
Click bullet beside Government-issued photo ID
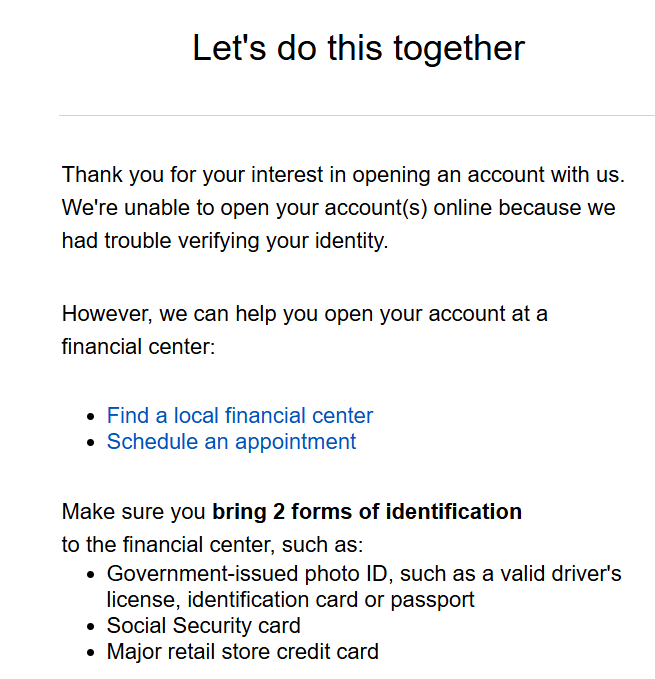coord(92,575)
